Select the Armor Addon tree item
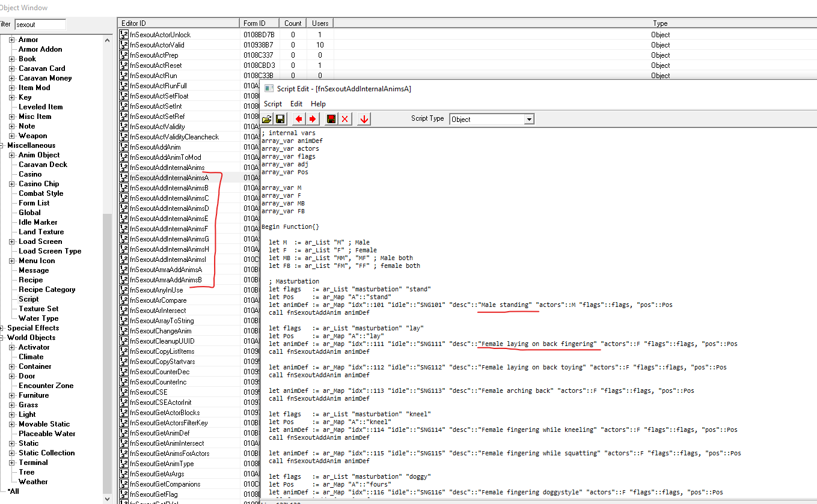Image resolution: width=817 pixels, height=504 pixels. (40, 49)
